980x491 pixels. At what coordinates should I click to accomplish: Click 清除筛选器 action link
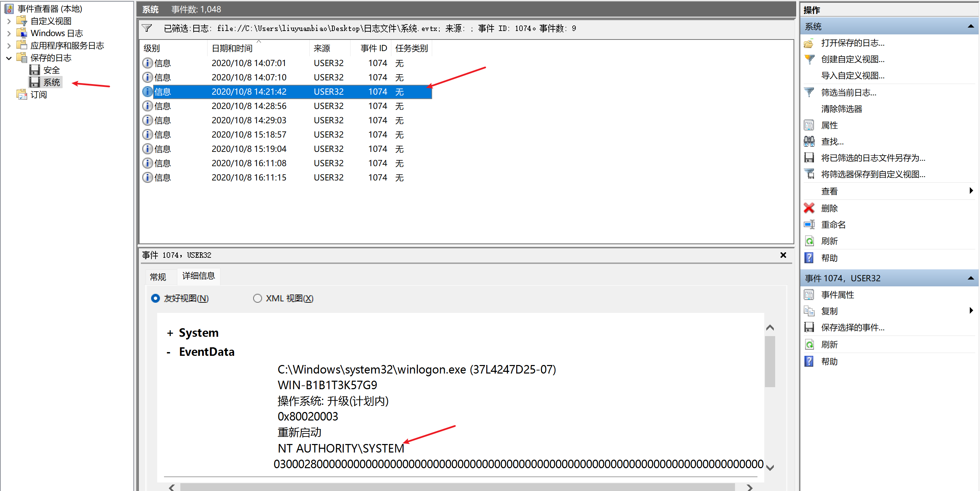[841, 109]
